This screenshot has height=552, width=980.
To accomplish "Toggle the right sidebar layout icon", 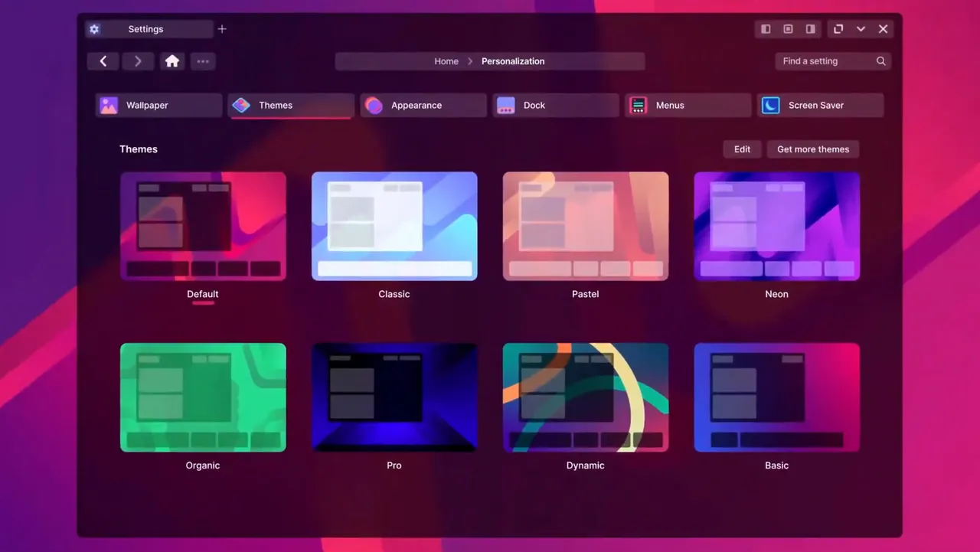I will (810, 29).
